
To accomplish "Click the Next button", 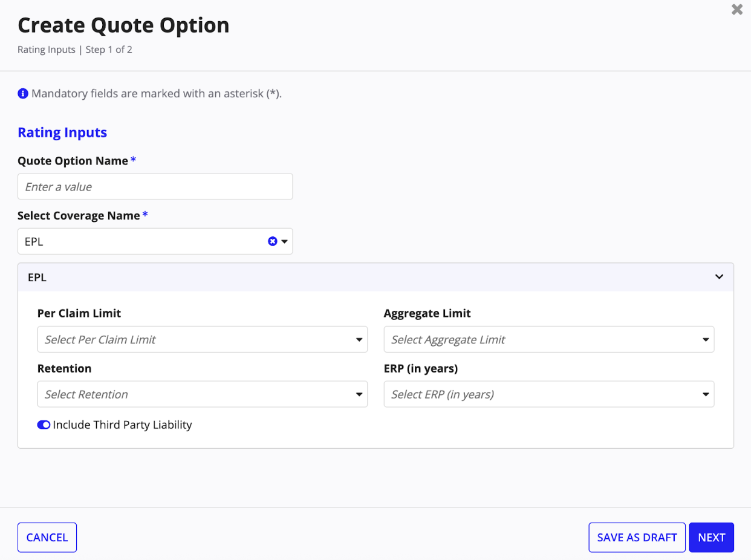I will pyautogui.click(x=712, y=538).
